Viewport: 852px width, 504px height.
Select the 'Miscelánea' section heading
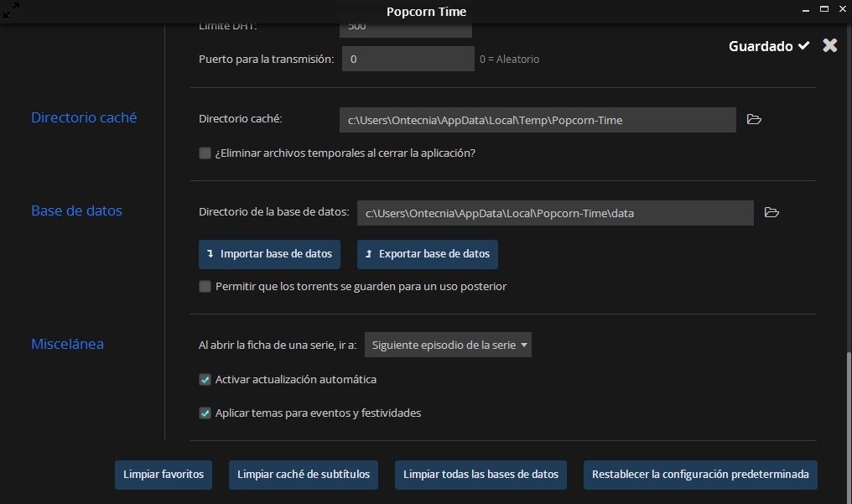(x=67, y=344)
